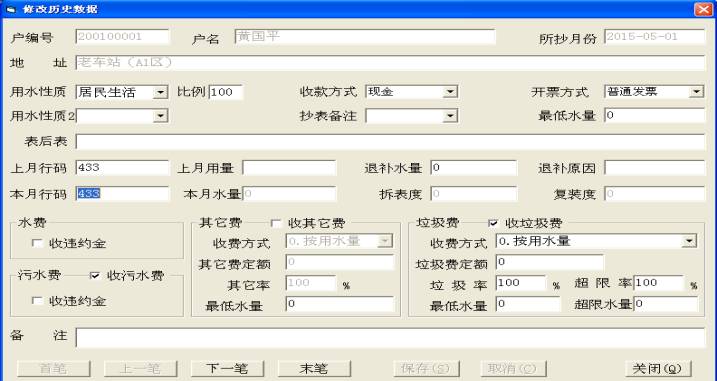Open the 开票方式 dropdown
Image resolution: width=717 pixels, height=381 pixels.
click(x=696, y=92)
